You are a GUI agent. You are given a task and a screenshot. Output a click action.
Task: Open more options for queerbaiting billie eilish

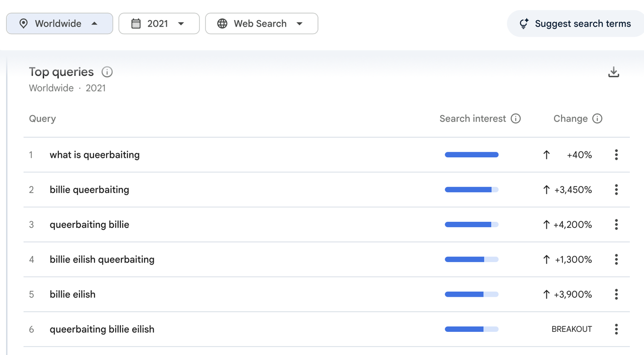(616, 329)
